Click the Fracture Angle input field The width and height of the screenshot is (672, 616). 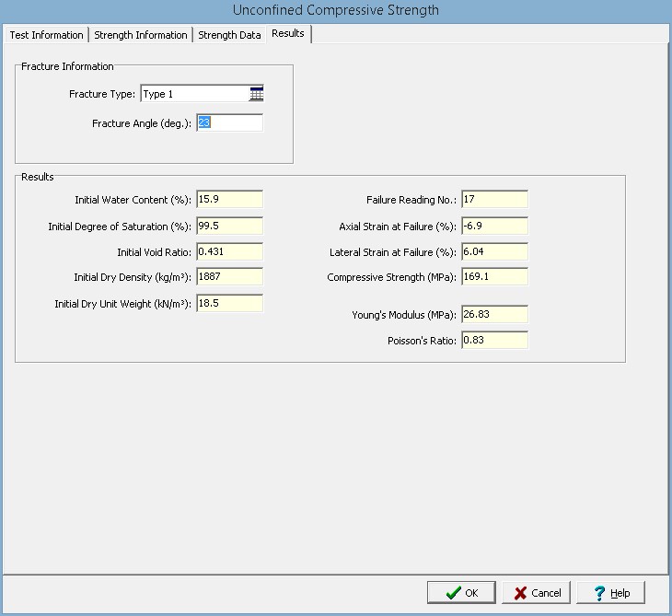[229, 122]
